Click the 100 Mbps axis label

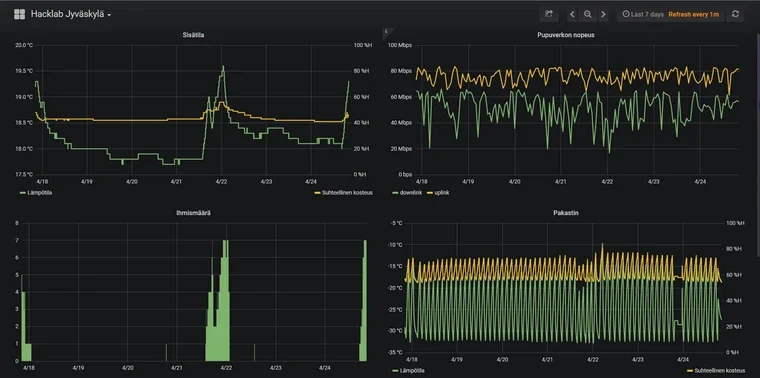[x=400, y=45]
